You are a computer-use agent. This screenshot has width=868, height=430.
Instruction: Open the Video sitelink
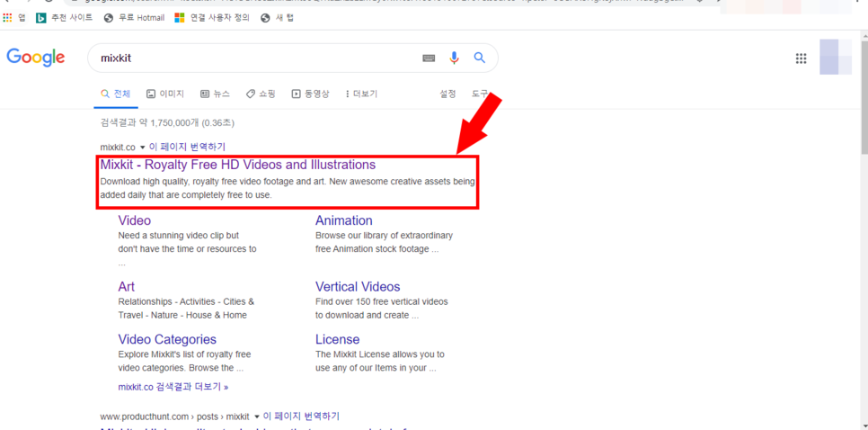(135, 220)
